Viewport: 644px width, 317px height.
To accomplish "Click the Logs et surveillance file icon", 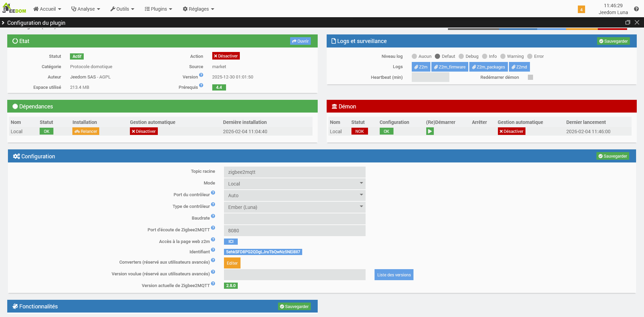I will [334, 41].
